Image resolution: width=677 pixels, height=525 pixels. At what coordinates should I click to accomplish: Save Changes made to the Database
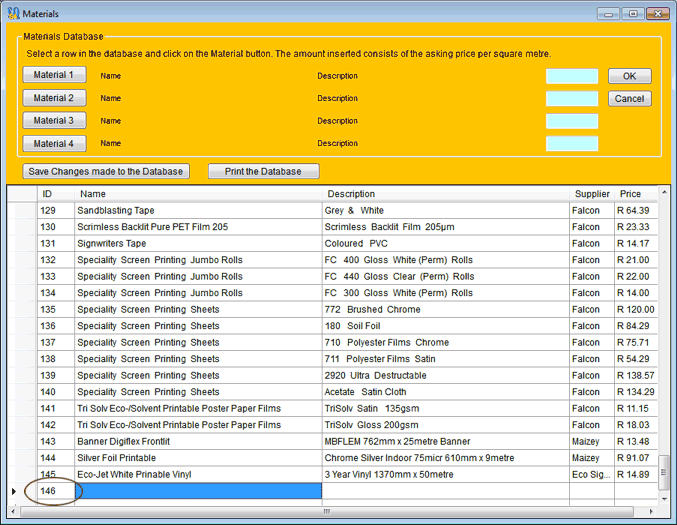pyautogui.click(x=106, y=171)
